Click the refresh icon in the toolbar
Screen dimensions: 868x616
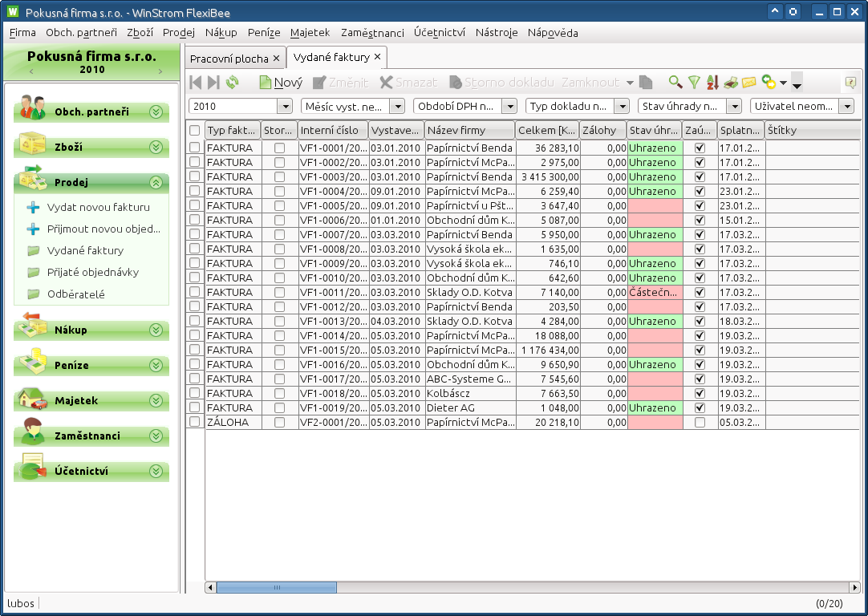click(x=233, y=82)
